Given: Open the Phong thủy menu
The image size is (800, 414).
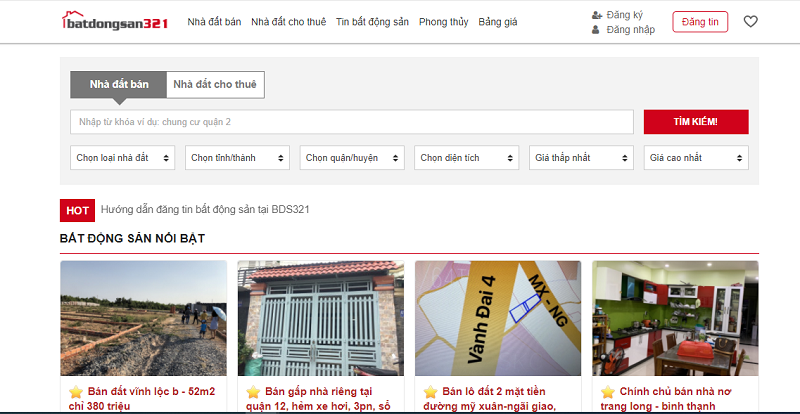Looking at the screenshot, I should click(x=443, y=22).
